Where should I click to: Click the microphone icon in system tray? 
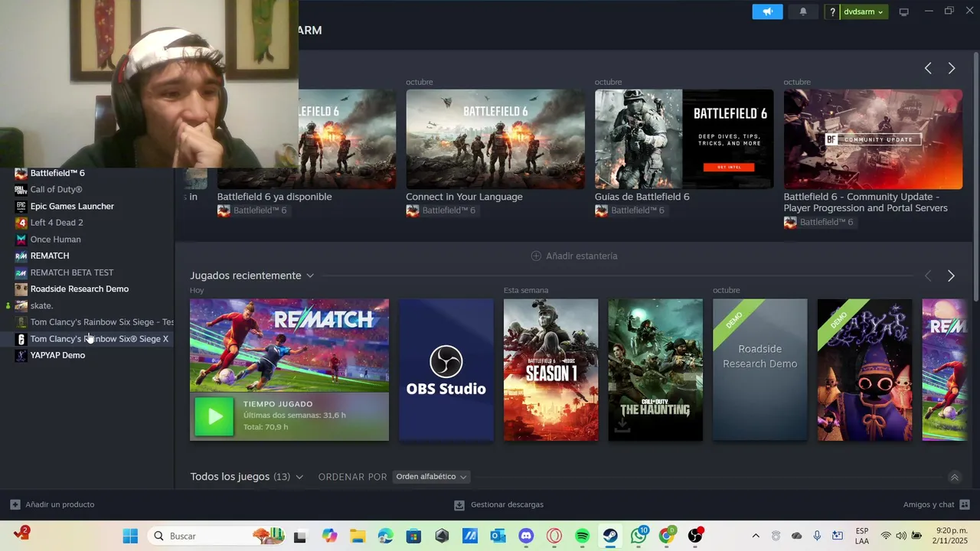click(x=817, y=536)
